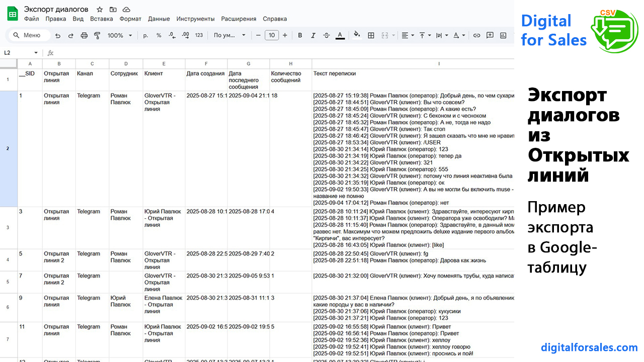Expand the font family dropdown По ум...

(x=229, y=36)
